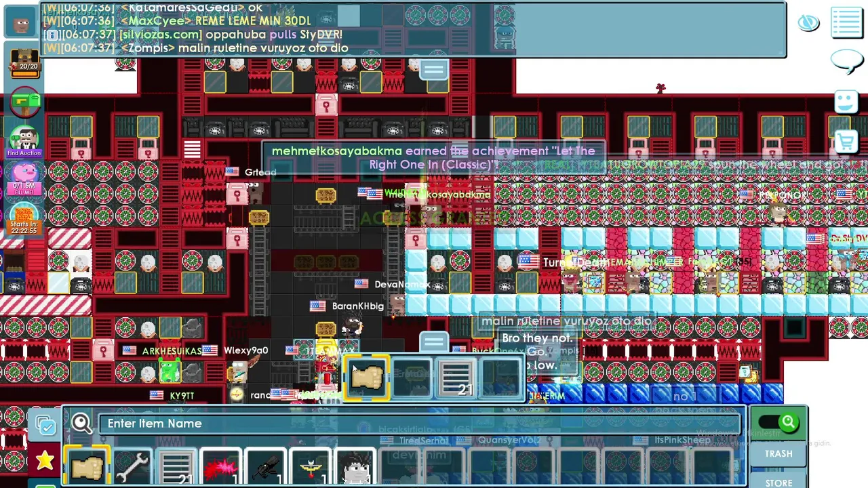Select the fist item in inventory
Image resolution: width=868 pixels, height=488 pixels.
(86, 467)
